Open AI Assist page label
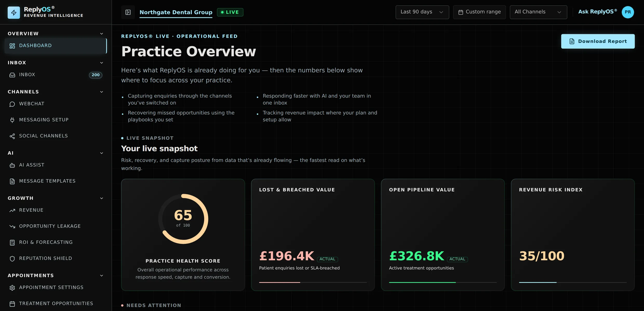Image resolution: width=644 pixels, height=311 pixels. tap(32, 165)
